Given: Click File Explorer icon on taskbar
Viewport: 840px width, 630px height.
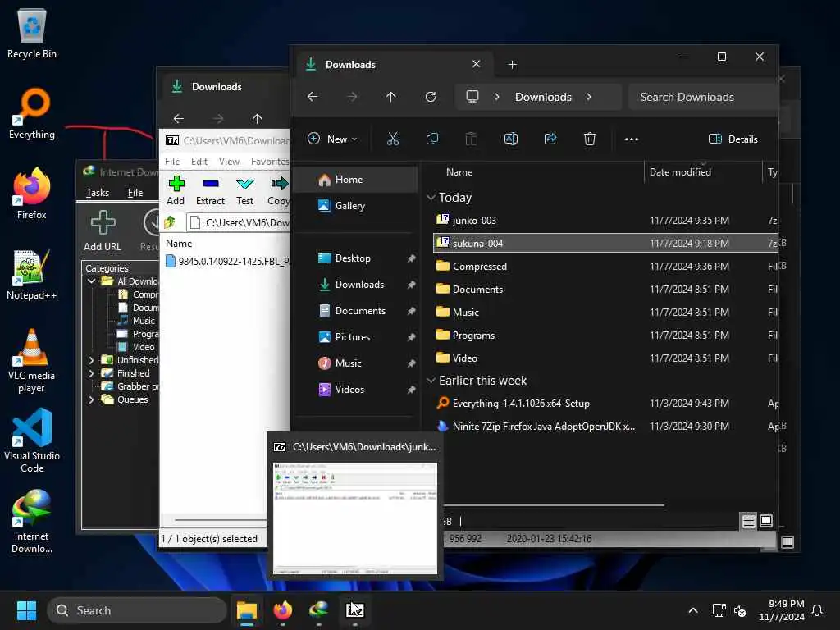Looking at the screenshot, I should tap(247, 610).
